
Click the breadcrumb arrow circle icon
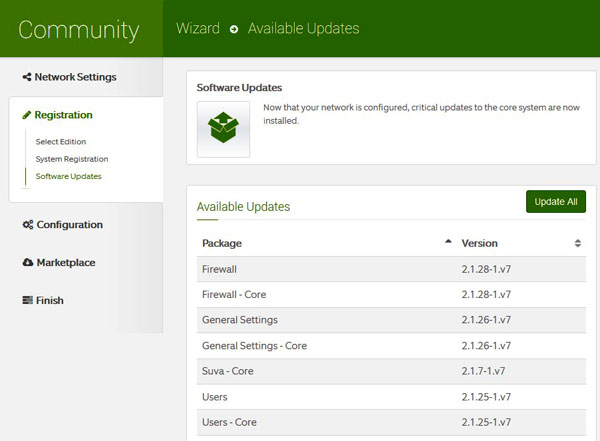pos(234,29)
